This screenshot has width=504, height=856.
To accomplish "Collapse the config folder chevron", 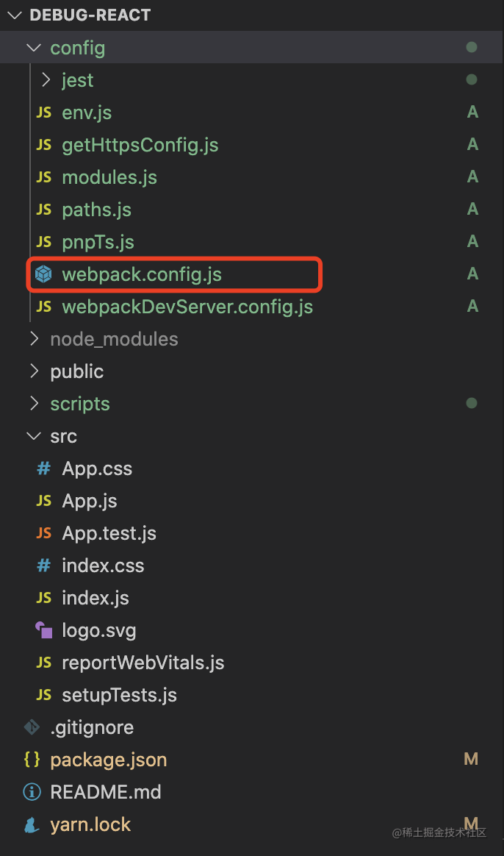I will coord(35,48).
